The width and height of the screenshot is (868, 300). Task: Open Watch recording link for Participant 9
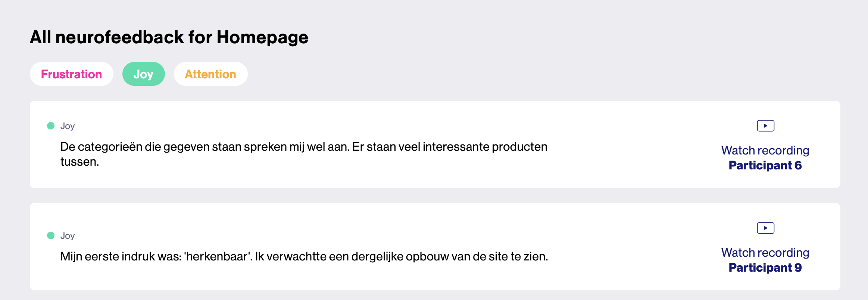click(x=765, y=253)
